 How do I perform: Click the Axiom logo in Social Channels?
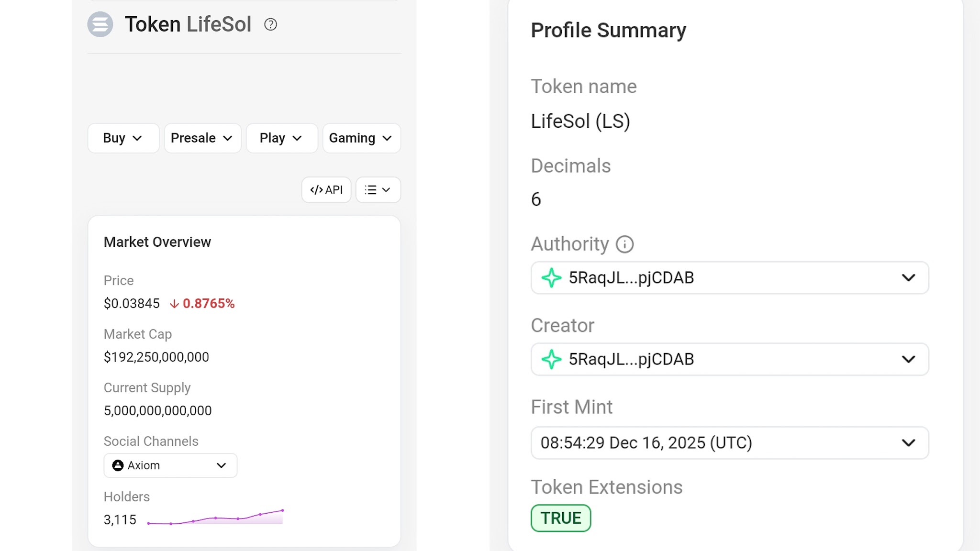pyautogui.click(x=118, y=465)
